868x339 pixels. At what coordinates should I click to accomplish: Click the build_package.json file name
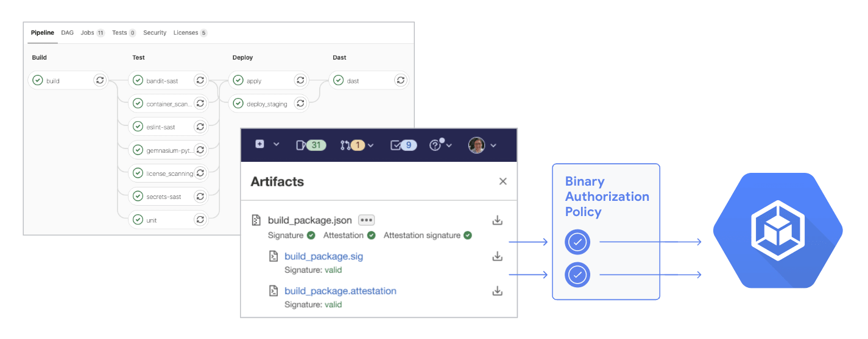coord(310,220)
